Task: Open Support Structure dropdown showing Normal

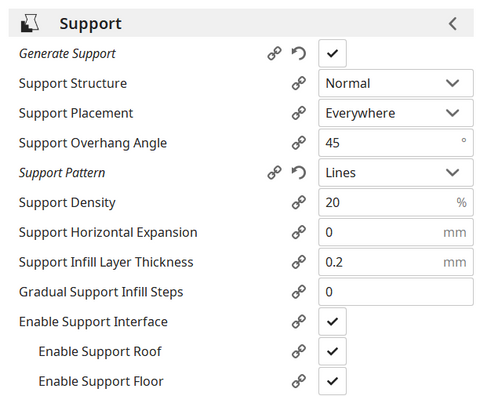Action: [x=396, y=83]
